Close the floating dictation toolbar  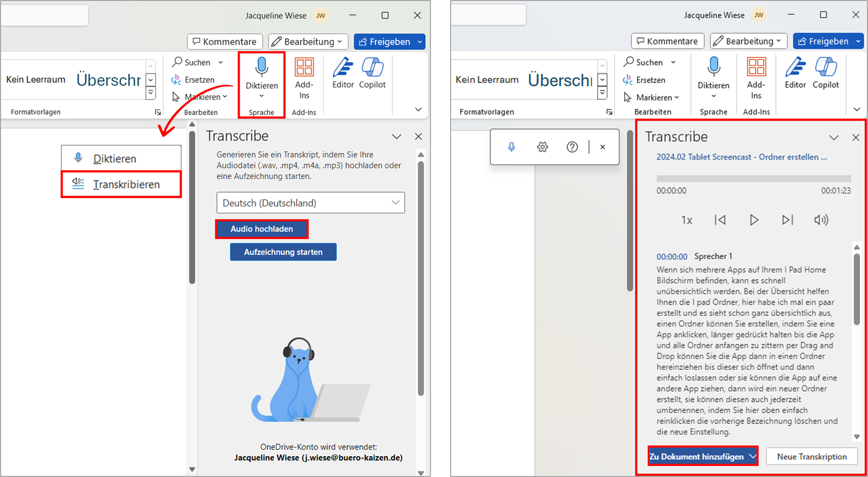602,147
